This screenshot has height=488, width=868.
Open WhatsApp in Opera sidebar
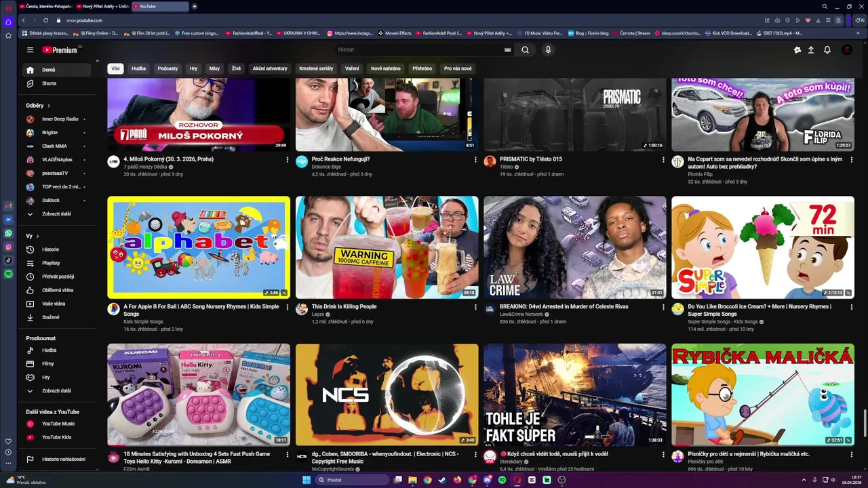(8, 233)
